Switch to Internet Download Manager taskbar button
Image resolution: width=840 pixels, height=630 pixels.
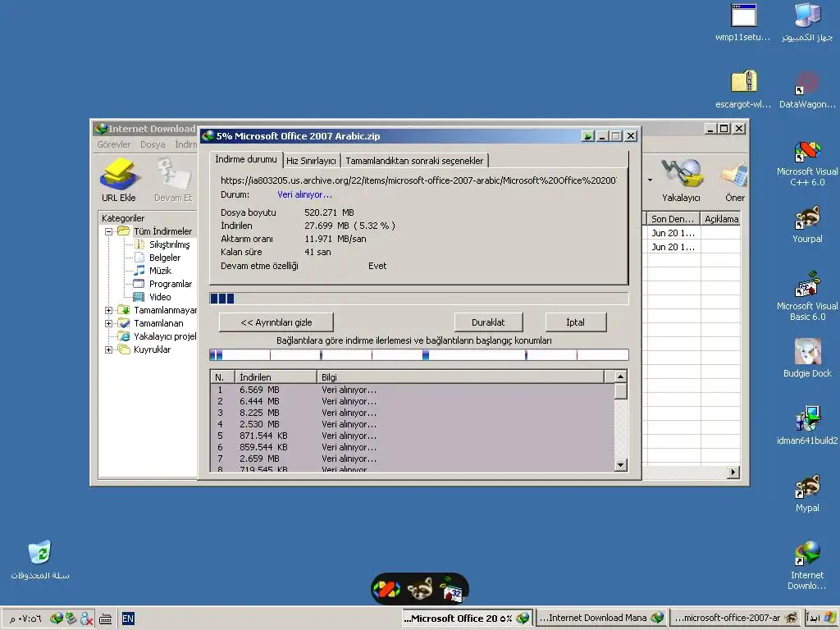tap(601, 619)
